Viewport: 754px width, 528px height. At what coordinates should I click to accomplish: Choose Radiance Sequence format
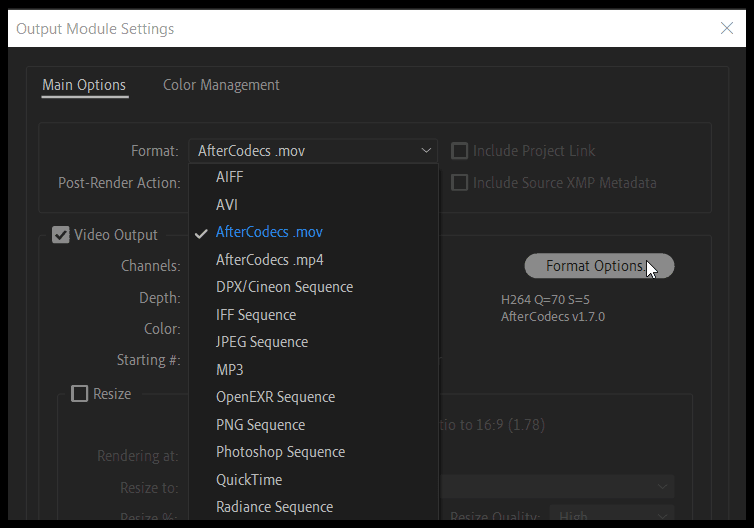point(314,507)
